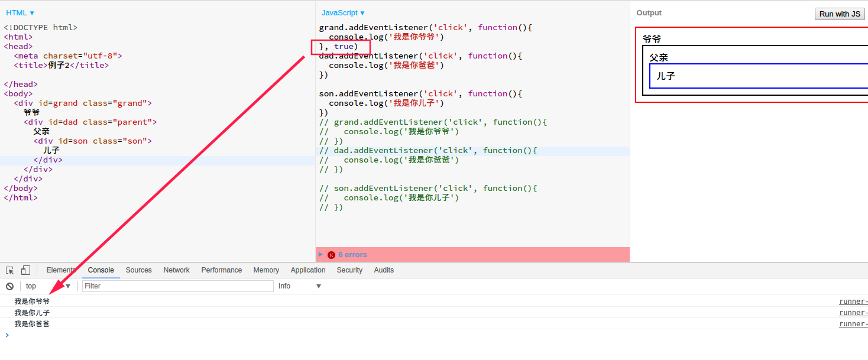The width and height of the screenshot is (868, 360).
Task: Toggle the device toolbar icon
Action: point(25,270)
